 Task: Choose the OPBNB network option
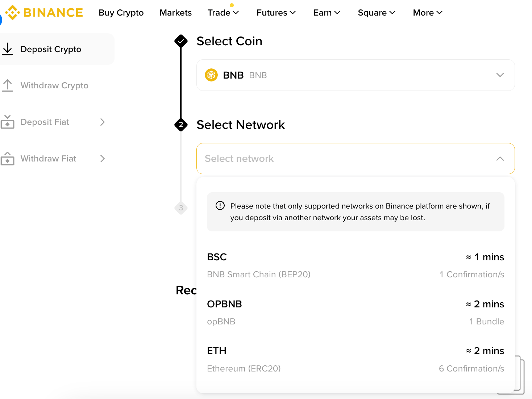(356, 312)
